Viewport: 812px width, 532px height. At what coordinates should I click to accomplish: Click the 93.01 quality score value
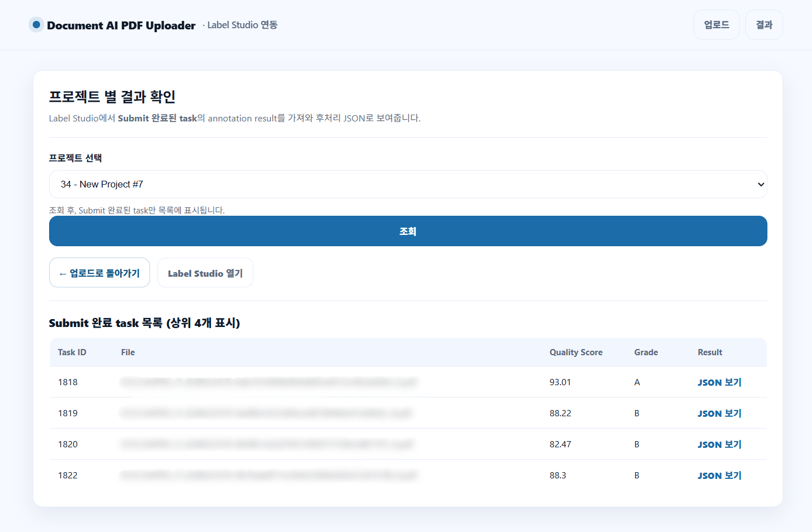point(560,382)
